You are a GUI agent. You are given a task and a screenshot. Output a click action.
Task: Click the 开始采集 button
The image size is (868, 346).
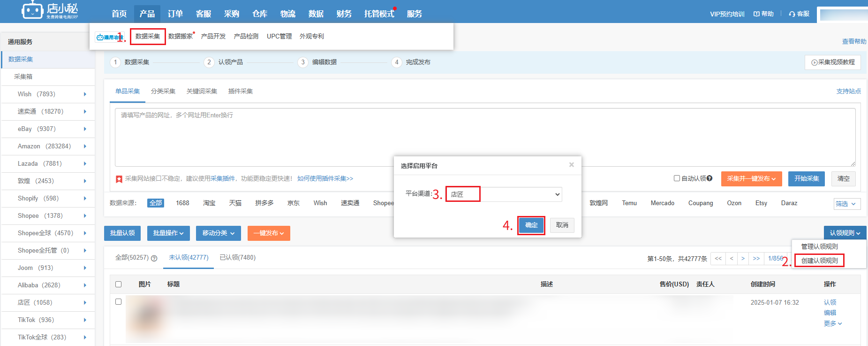(x=807, y=179)
